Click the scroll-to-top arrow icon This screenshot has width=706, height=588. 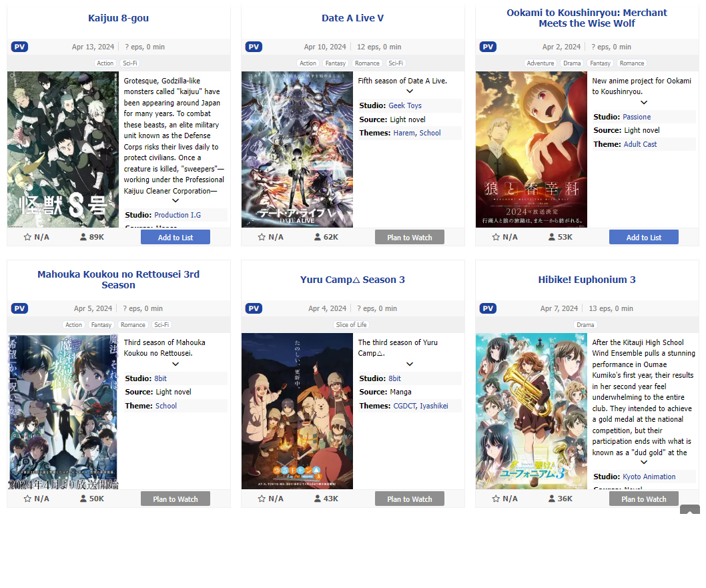coord(690,510)
